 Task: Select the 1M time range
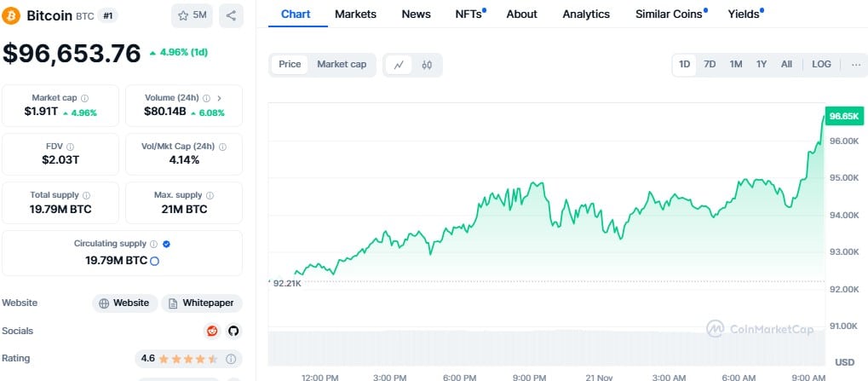coord(736,64)
